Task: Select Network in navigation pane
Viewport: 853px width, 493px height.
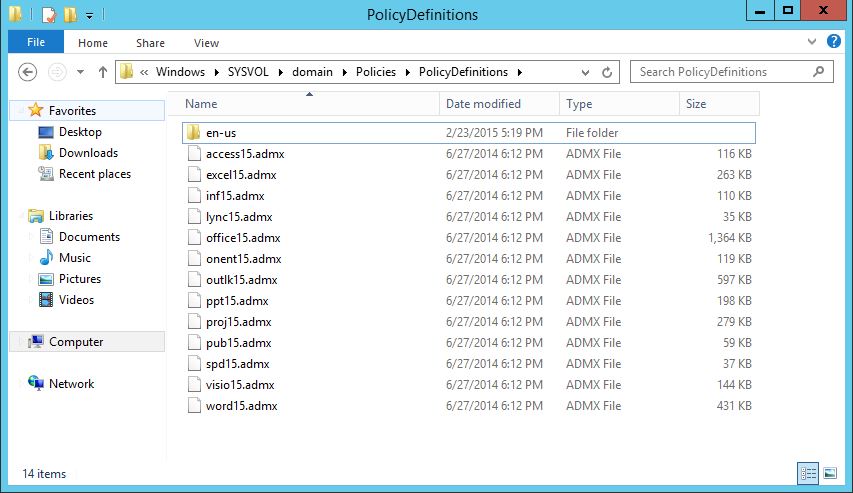Action: 71,384
